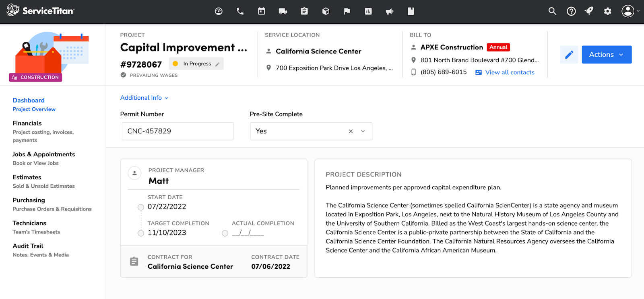Click the Prevailing Wages check indicator

(123, 75)
